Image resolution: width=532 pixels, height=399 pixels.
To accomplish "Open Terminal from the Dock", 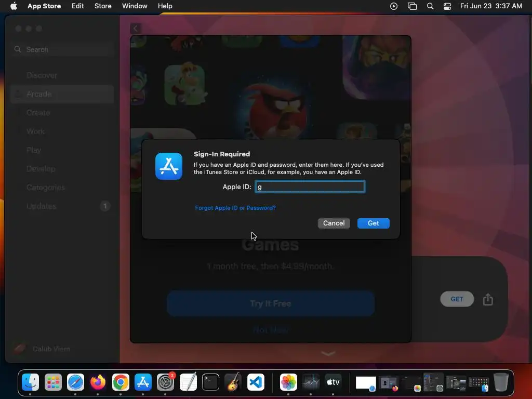I will pyautogui.click(x=210, y=382).
